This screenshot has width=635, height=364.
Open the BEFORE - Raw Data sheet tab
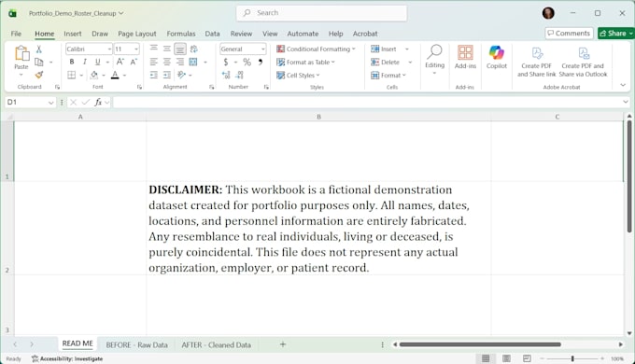click(137, 345)
